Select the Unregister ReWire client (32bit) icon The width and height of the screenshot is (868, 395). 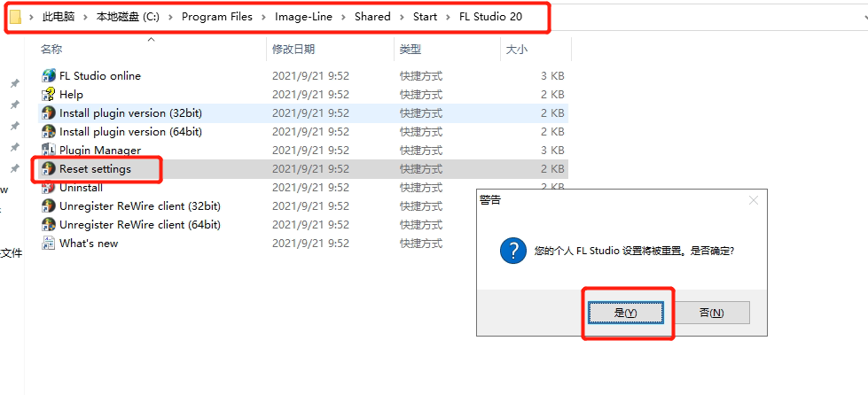click(x=49, y=206)
